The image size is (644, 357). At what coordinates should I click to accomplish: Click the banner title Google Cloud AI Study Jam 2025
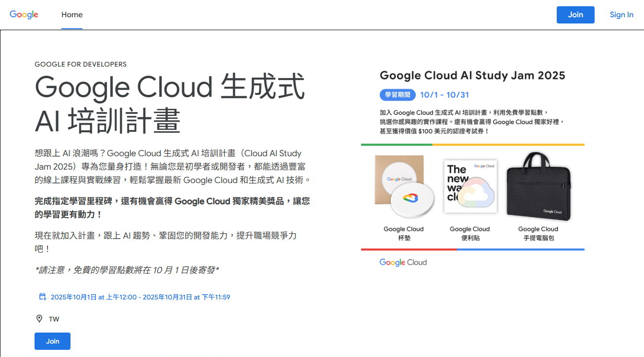coord(472,76)
